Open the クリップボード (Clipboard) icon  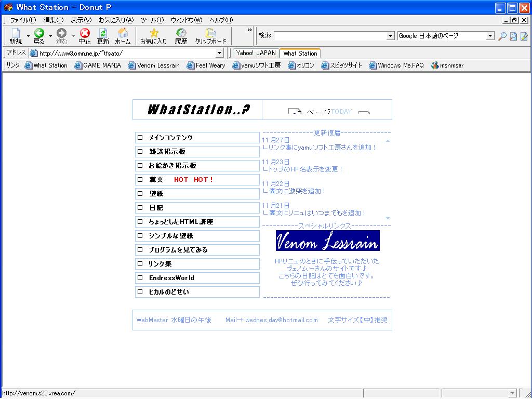[210, 33]
